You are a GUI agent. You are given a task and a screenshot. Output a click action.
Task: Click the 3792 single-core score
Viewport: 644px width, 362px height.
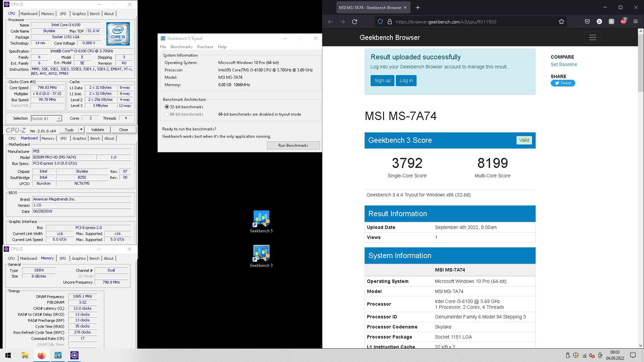(407, 163)
